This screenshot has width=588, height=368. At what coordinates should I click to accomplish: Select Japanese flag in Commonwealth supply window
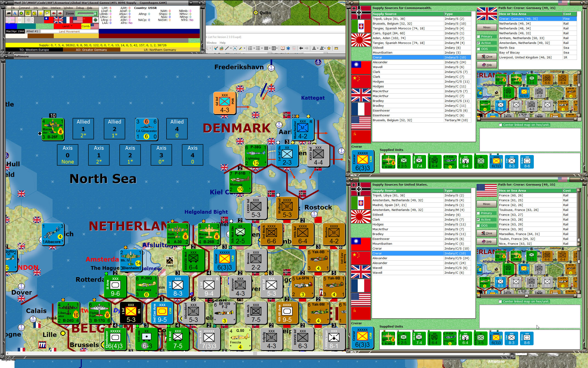click(x=361, y=40)
